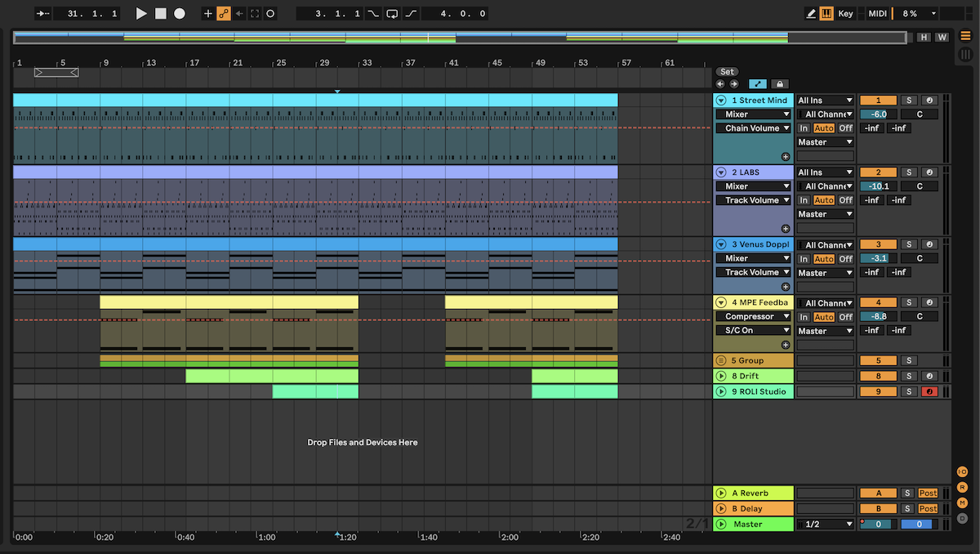980x554 pixels.
Task: Arm the Arrangement Record button
Action: point(180,14)
